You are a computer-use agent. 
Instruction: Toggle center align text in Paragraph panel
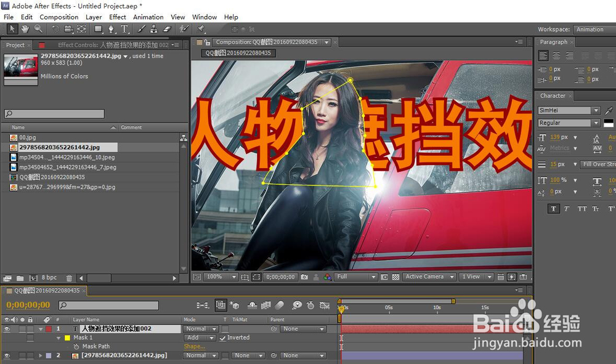pos(556,56)
